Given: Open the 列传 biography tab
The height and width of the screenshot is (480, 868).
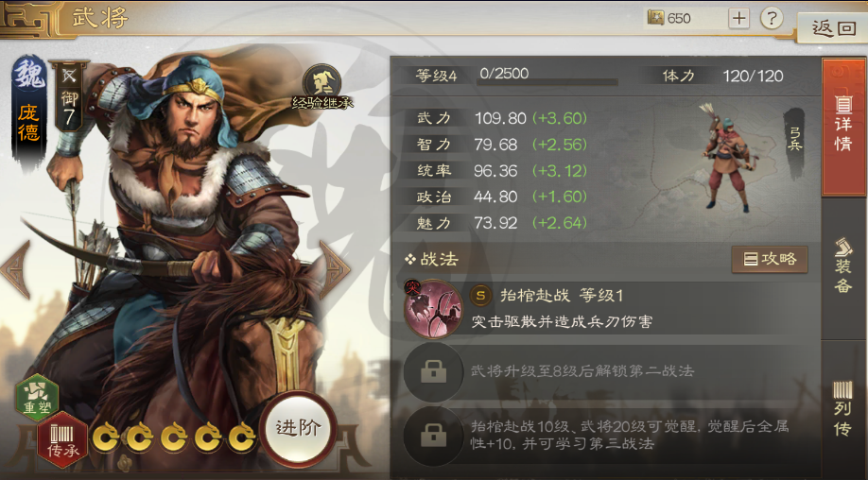Looking at the screenshot, I should (x=843, y=408).
